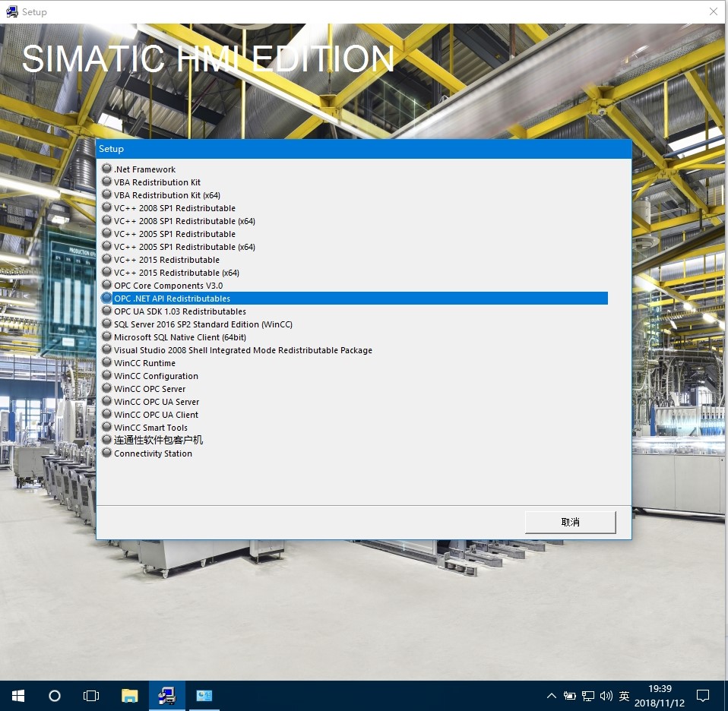The height and width of the screenshot is (711, 728).
Task: Click the active Setup installer taskbar icon
Action: [166, 695]
